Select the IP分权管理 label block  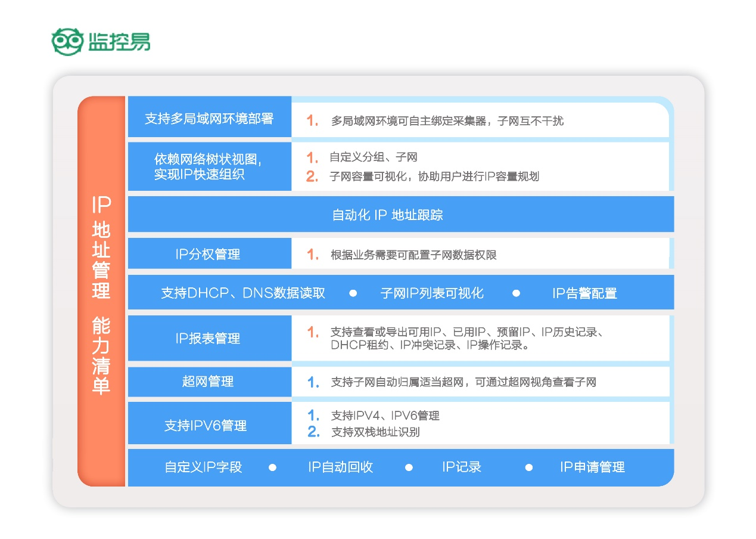[210, 253]
